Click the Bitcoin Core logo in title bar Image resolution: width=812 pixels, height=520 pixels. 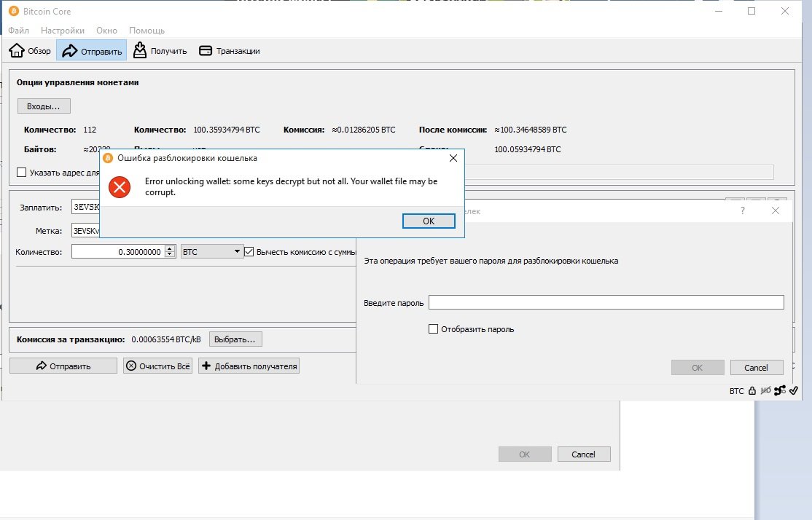coord(14,11)
